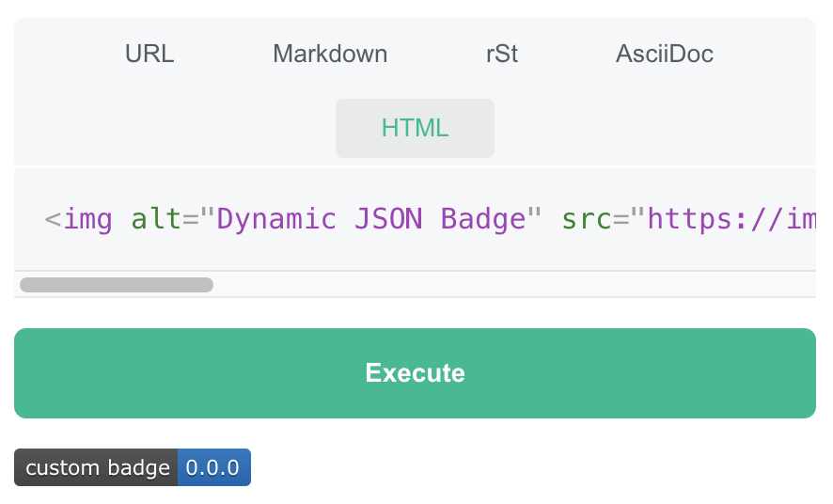Open the rSt tab
Screen dimensions: 833x504
click(502, 54)
